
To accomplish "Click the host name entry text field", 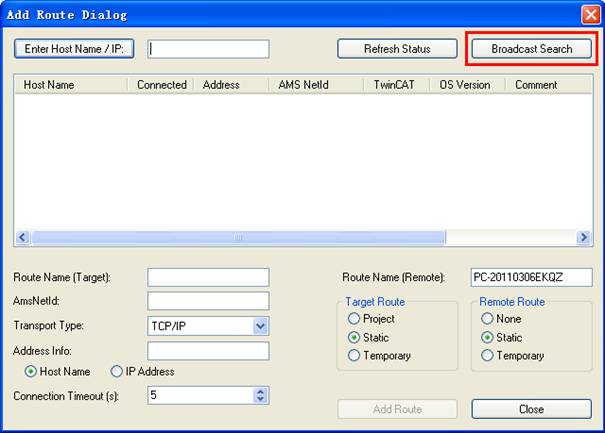I will (x=208, y=49).
